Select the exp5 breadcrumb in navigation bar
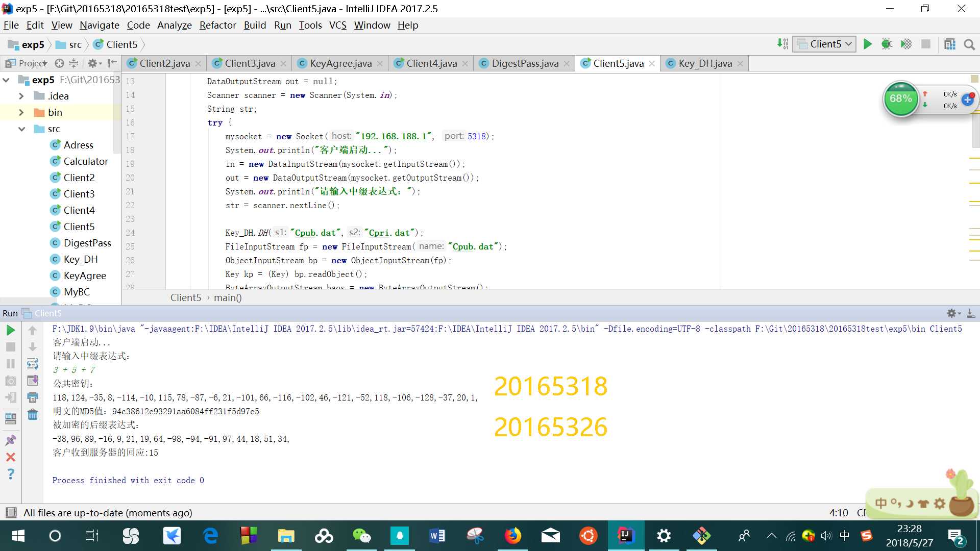Viewport: 980px width, 551px height. (x=27, y=44)
